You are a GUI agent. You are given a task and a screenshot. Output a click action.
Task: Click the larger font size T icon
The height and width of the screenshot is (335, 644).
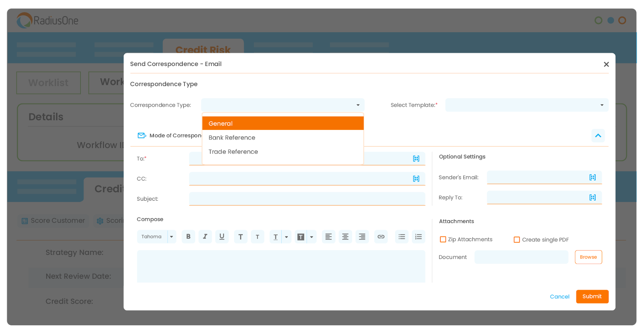point(241,237)
